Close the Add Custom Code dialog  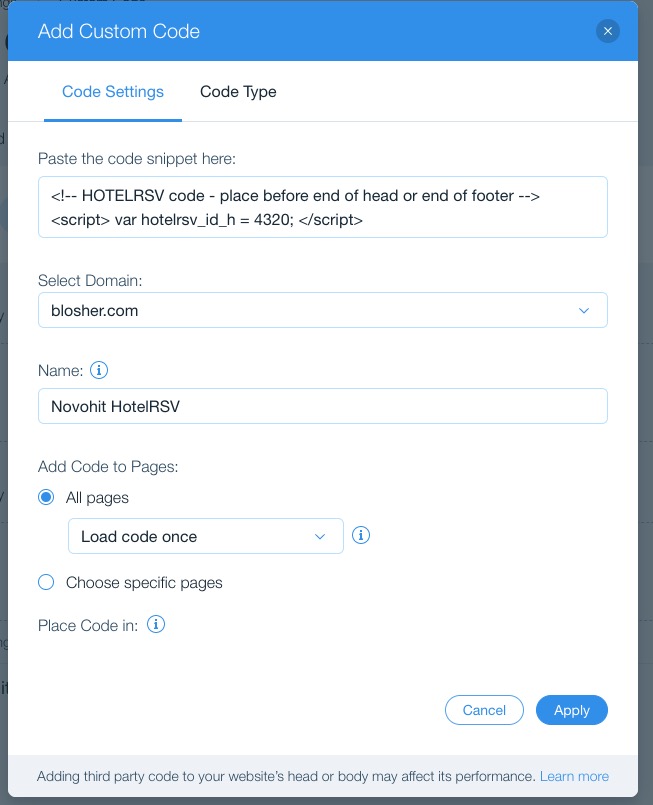click(607, 31)
